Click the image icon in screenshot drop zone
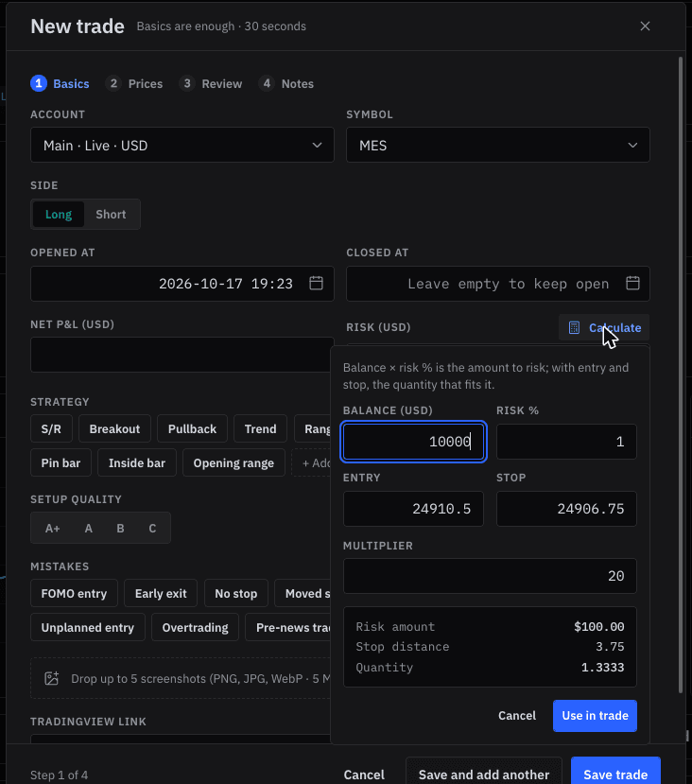This screenshot has height=784, width=692. coord(51,678)
